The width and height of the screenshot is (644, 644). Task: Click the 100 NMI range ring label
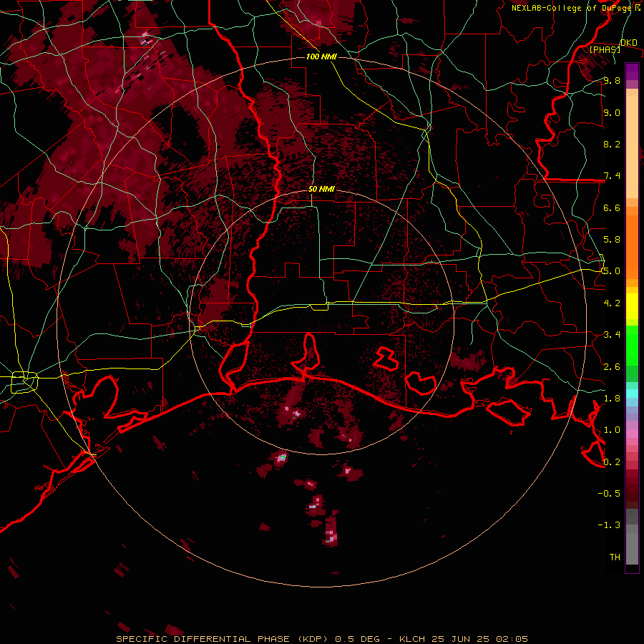tap(321, 57)
